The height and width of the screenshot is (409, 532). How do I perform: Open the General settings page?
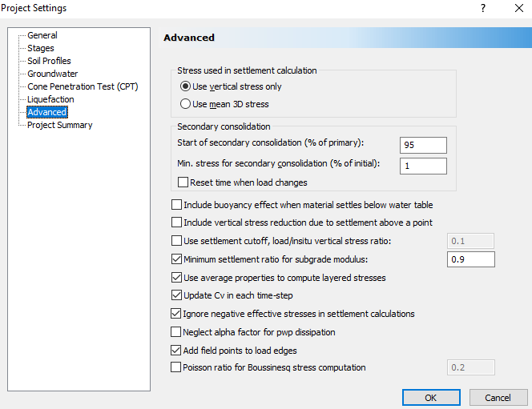coord(42,35)
